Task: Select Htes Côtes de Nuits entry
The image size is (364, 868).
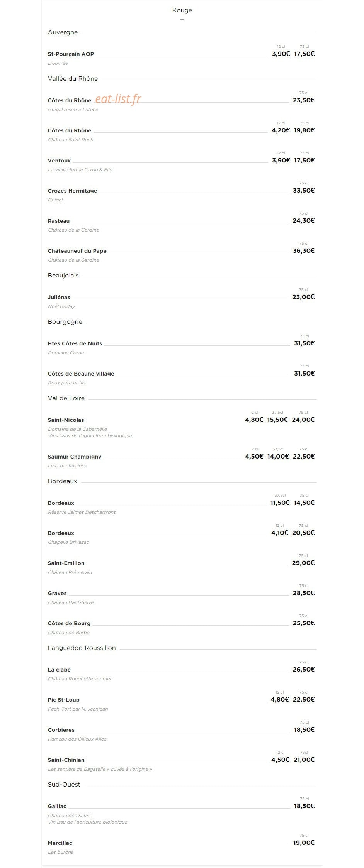Action: tap(75, 343)
